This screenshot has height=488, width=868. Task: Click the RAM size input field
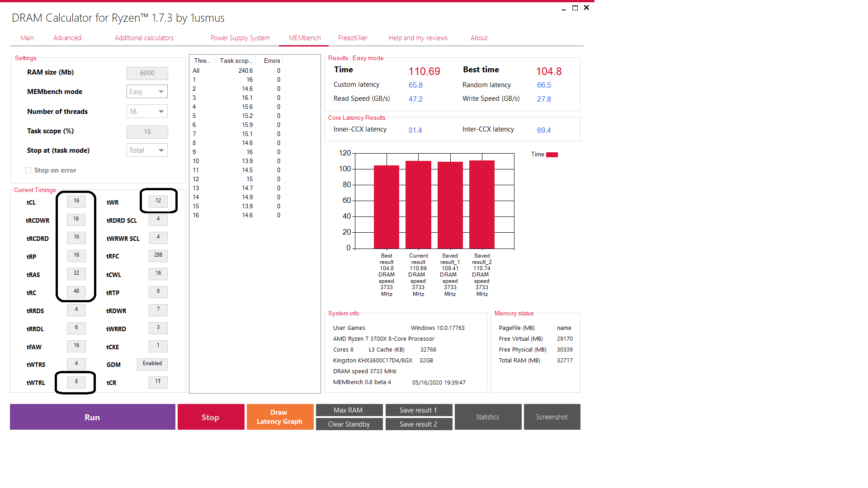coord(147,73)
